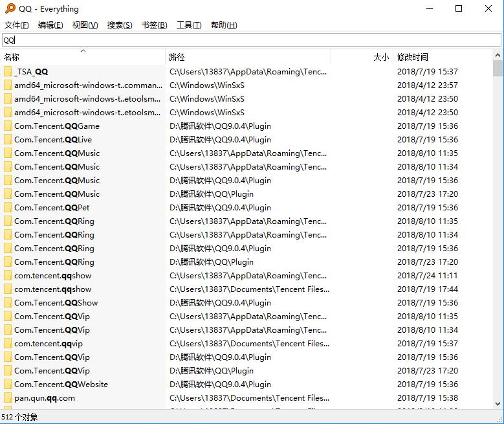Click the 512 个对象 status bar text

19,418
